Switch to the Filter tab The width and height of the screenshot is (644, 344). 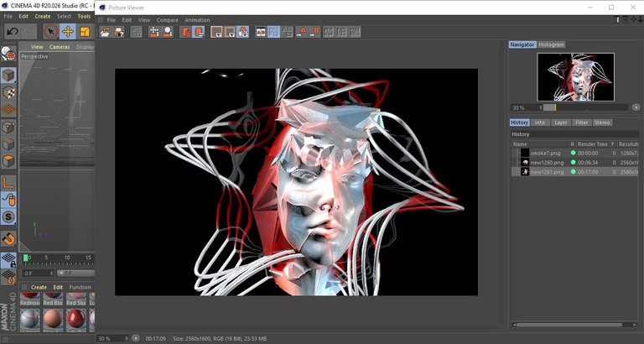[x=582, y=122]
